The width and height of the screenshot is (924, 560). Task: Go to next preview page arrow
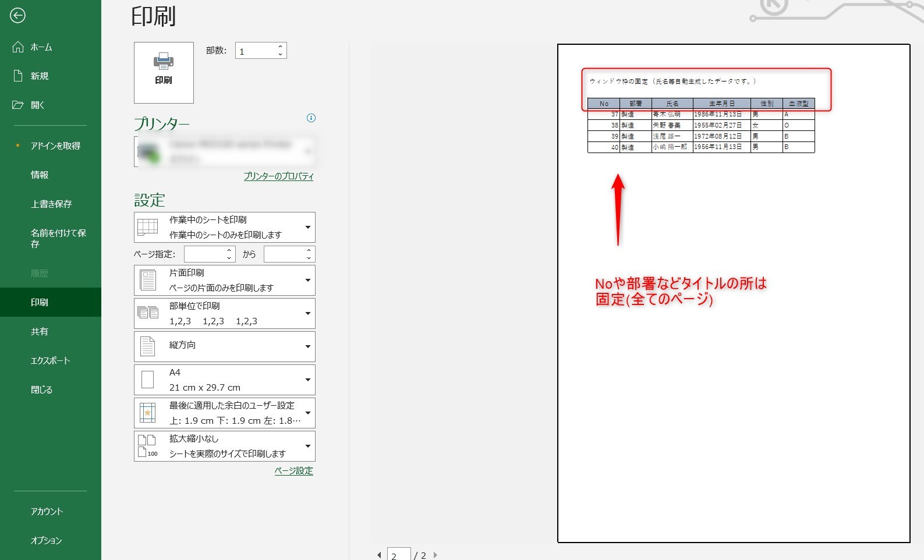435,555
